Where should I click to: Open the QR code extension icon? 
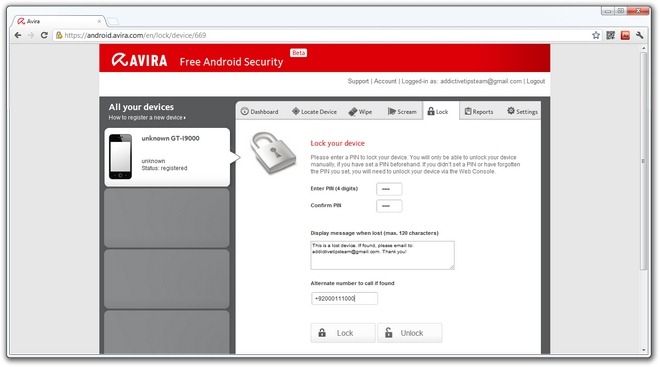611,35
